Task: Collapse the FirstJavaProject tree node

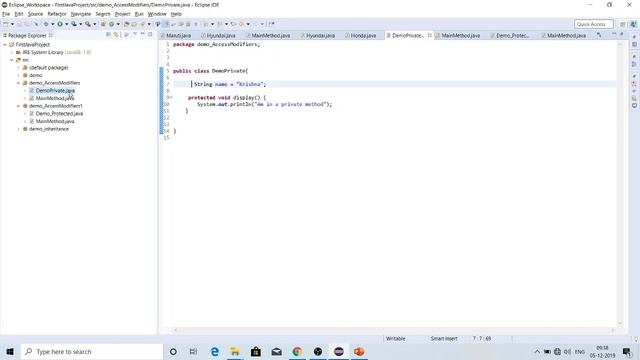Action: [5, 44]
